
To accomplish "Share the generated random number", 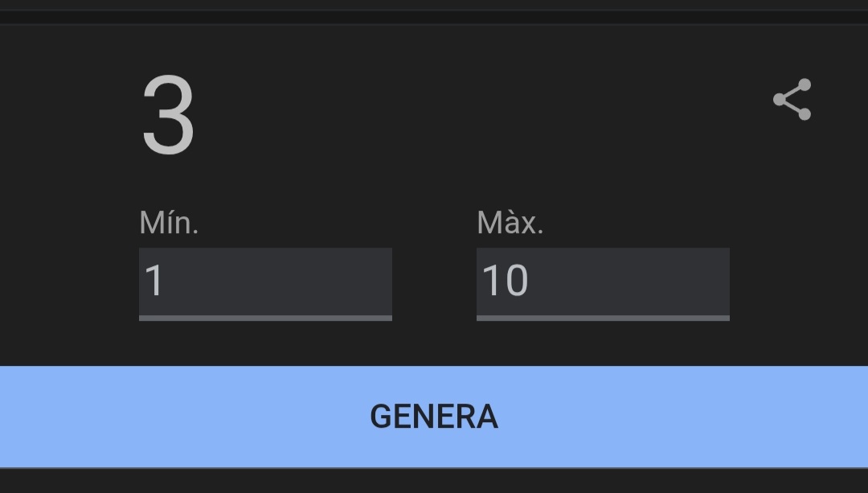I will click(x=792, y=99).
